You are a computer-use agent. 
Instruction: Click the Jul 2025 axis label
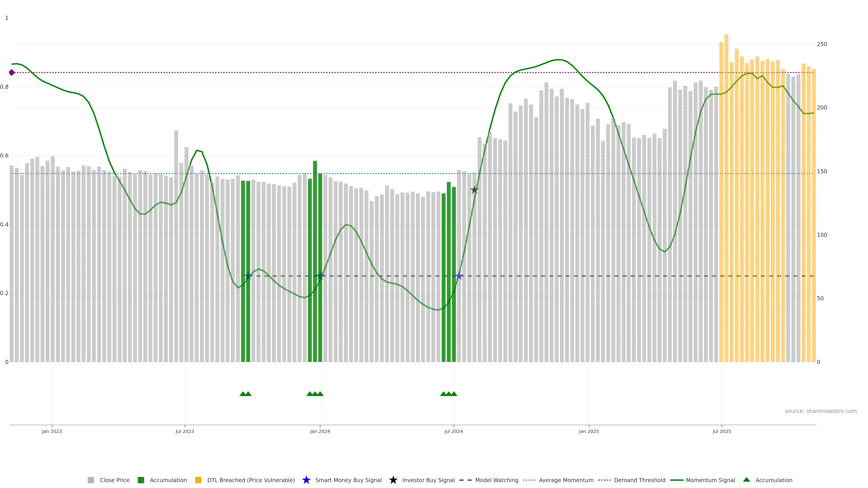(x=722, y=431)
